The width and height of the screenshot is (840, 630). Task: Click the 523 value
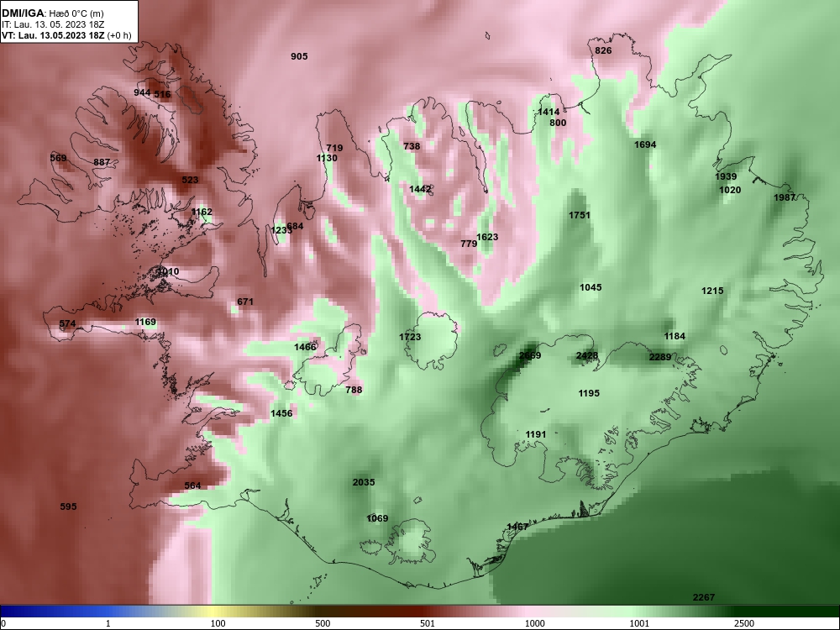point(190,180)
